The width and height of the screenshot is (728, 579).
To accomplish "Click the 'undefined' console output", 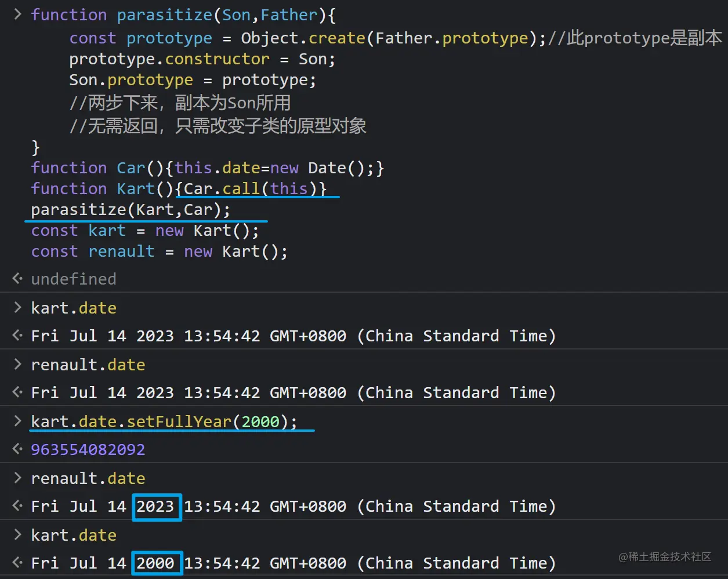I will pyautogui.click(x=74, y=279).
